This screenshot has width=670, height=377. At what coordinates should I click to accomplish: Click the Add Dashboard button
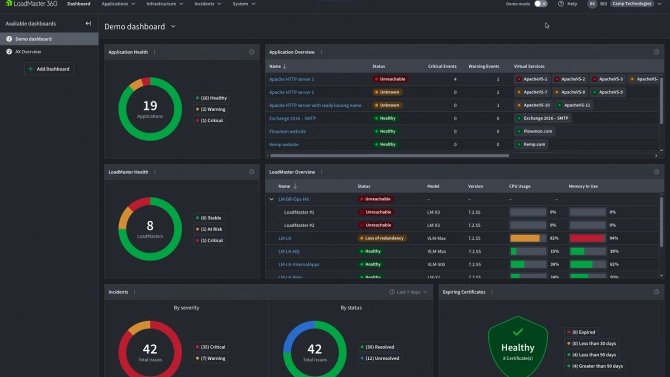point(49,69)
